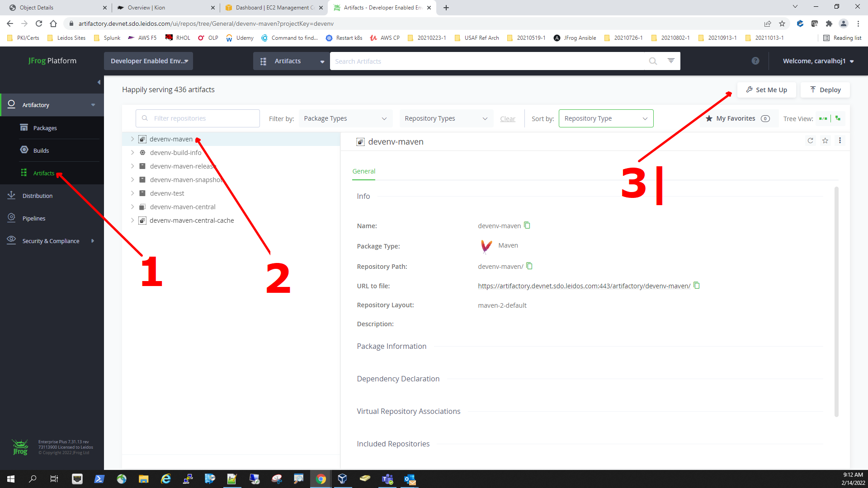This screenshot has height=488, width=868.
Task: Open the General tab
Action: (x=363, y=171)
